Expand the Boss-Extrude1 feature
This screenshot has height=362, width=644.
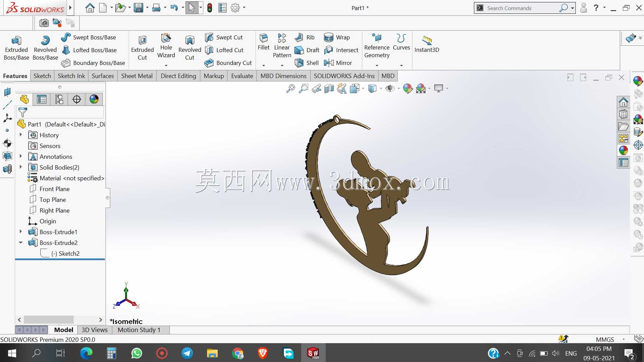pos(21,232)
